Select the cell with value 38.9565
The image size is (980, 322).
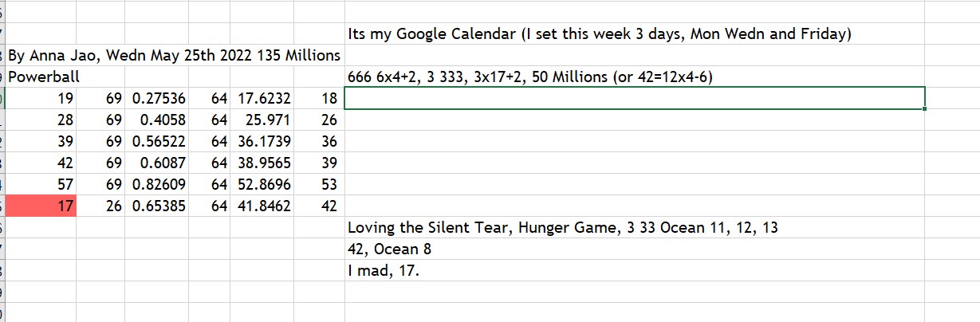[x=263, y=163]
